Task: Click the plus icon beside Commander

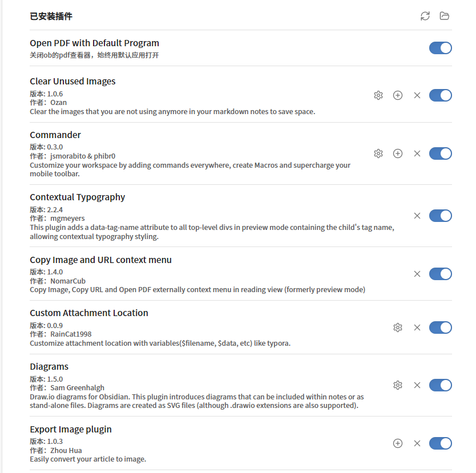Action: click(x=398, y=153)
